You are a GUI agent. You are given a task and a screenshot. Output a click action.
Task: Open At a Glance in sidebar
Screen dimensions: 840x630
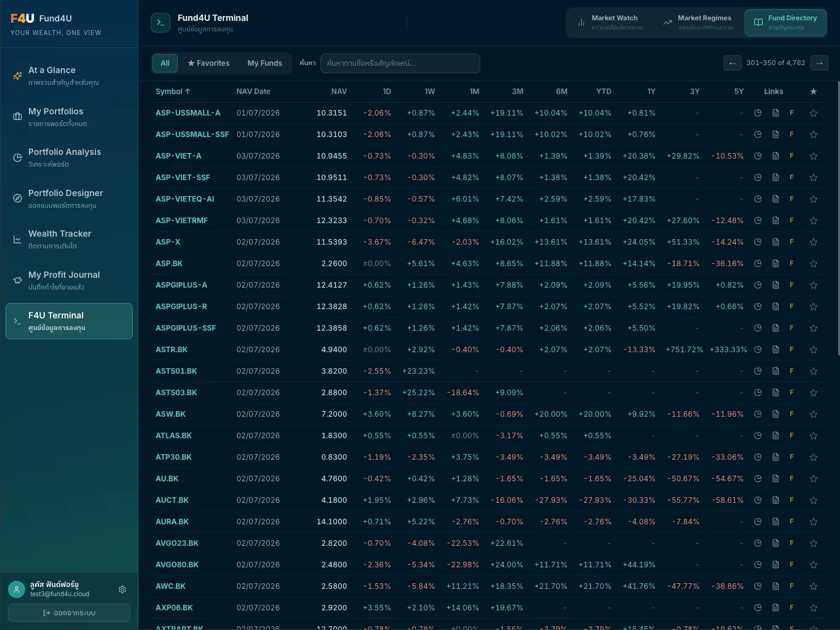pos(69,76)
